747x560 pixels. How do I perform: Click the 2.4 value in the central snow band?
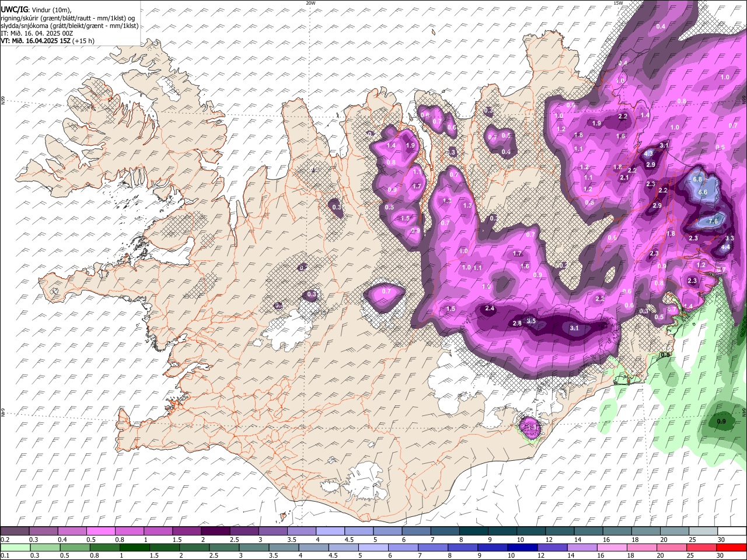click(x=490, y=309)
